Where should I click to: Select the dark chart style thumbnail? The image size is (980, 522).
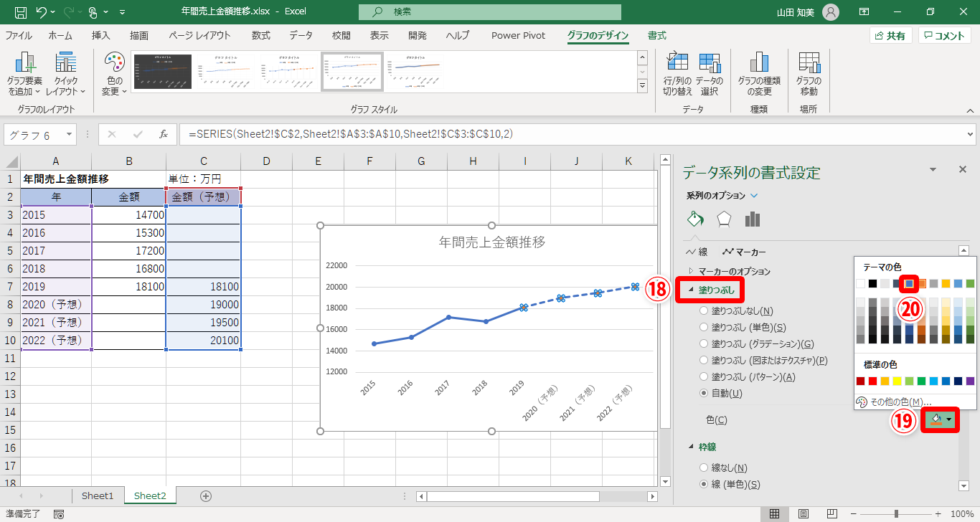[163, 72]
